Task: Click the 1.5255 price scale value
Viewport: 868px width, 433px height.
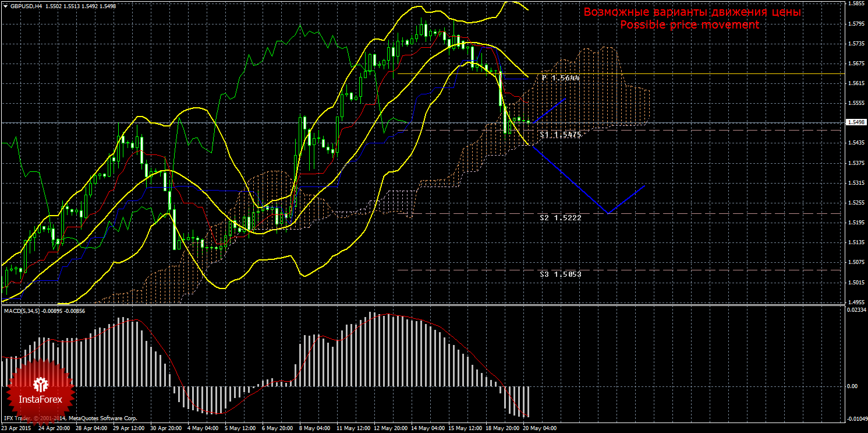Action: [855, 203]
